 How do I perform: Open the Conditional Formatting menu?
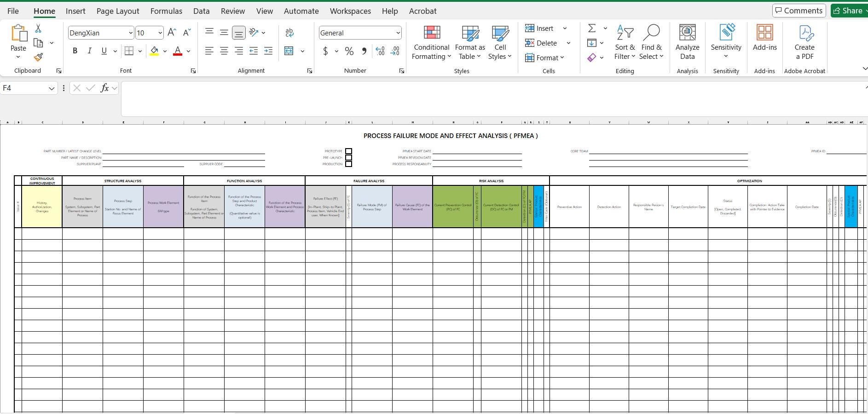pyautogui.click(x=431, y=42)
